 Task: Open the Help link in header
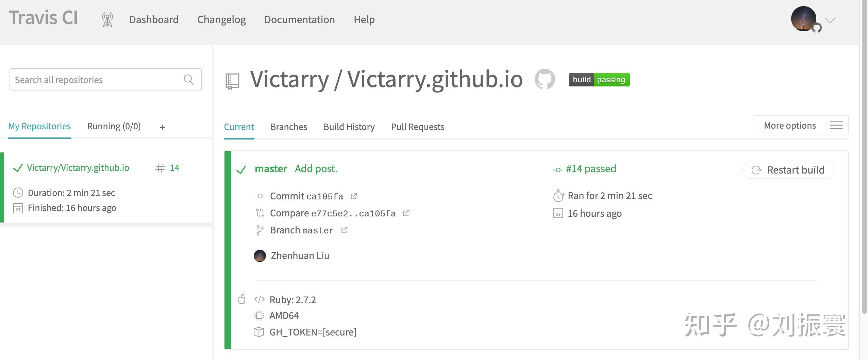(x=364, y=19)
